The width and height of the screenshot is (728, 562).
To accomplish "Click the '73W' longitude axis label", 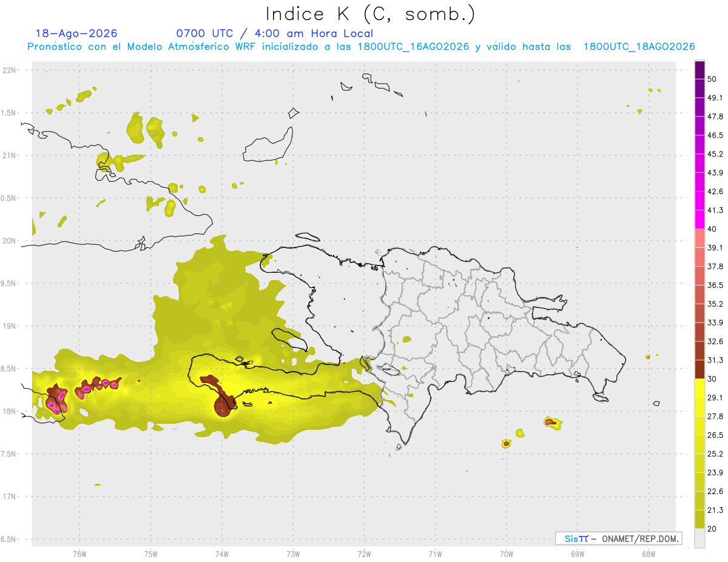I will click(x=293, y=554).
